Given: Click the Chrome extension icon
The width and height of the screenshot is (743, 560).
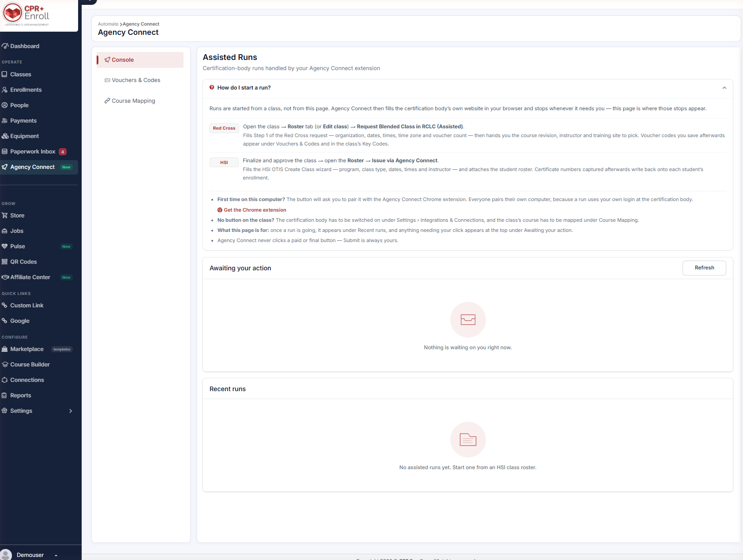Looking at the screenshot, I should tap(220, 210).
